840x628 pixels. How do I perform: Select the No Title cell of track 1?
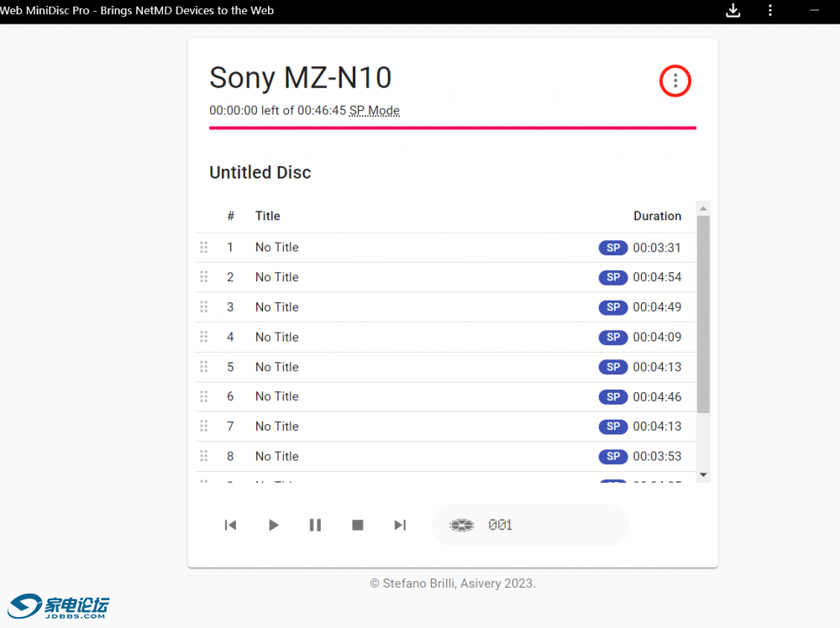coord(277,248)
